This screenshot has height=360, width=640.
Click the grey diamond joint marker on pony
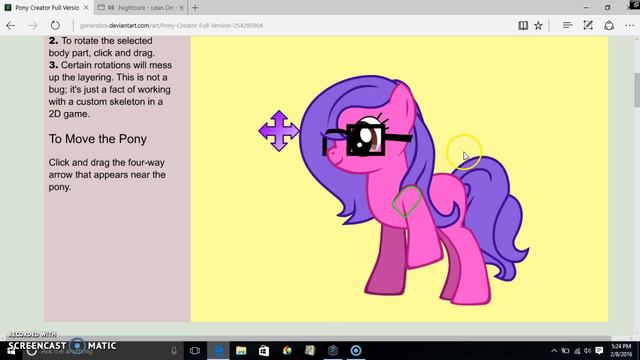click(x=407, y=201)
